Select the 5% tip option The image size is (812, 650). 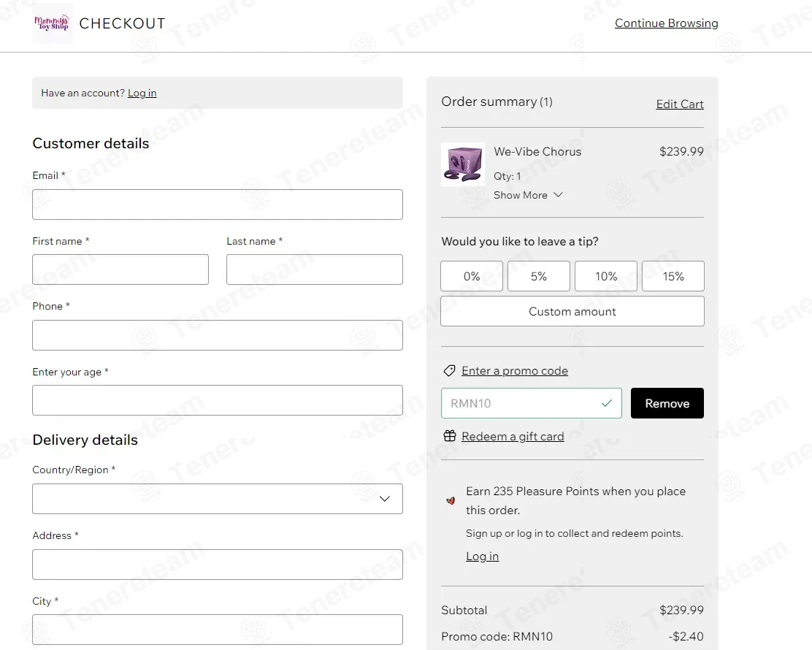click(x=539, y=276)
